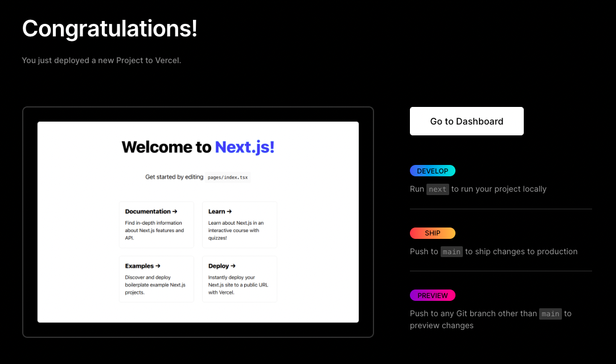Click 'Push to any Git branch other than' text

click(x=473, y=313)
